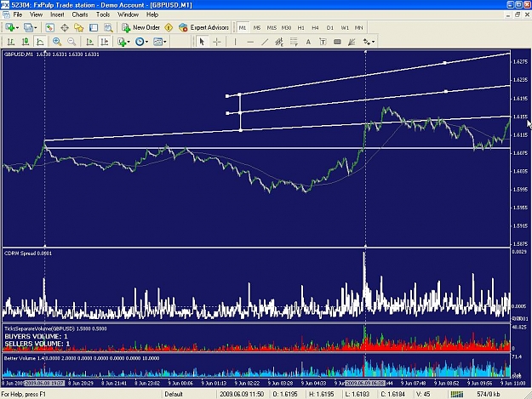The height and width of the screenshot is (399, 532).
Task: Click the CDRW Spread indicator label
Action: point(28,254)
